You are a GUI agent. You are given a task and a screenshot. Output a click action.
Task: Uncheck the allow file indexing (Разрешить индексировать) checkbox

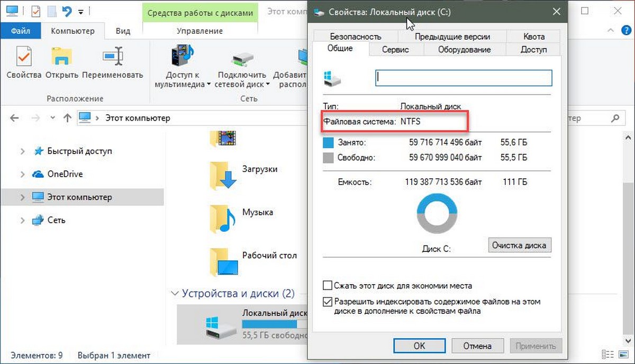[328, 302]
